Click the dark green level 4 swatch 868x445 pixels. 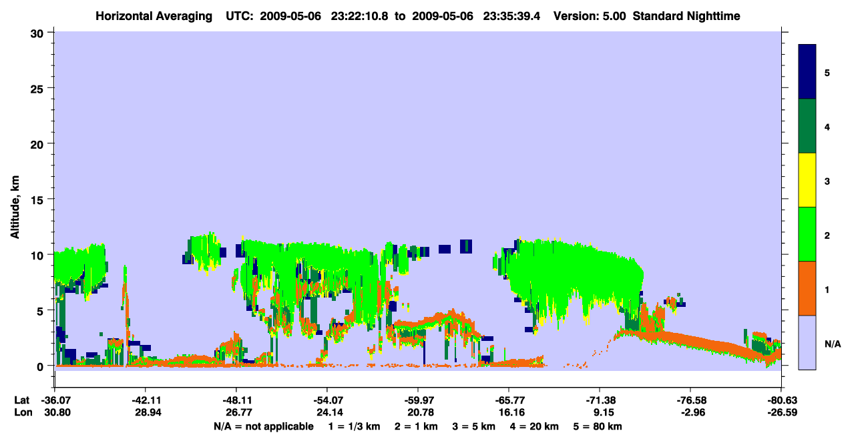pos(807,126)
